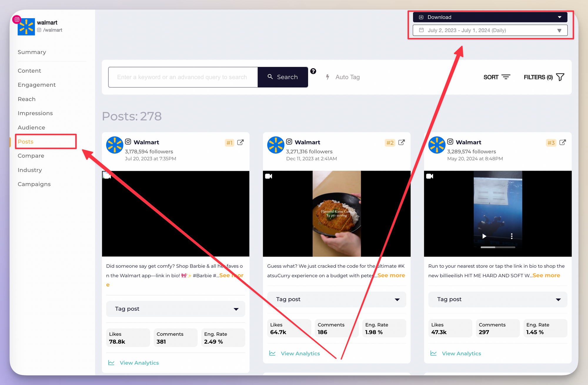The height and width of the screenshot is (385, 588).
Task: Click the Content tab in left sidebar
Action: (29, 70)
